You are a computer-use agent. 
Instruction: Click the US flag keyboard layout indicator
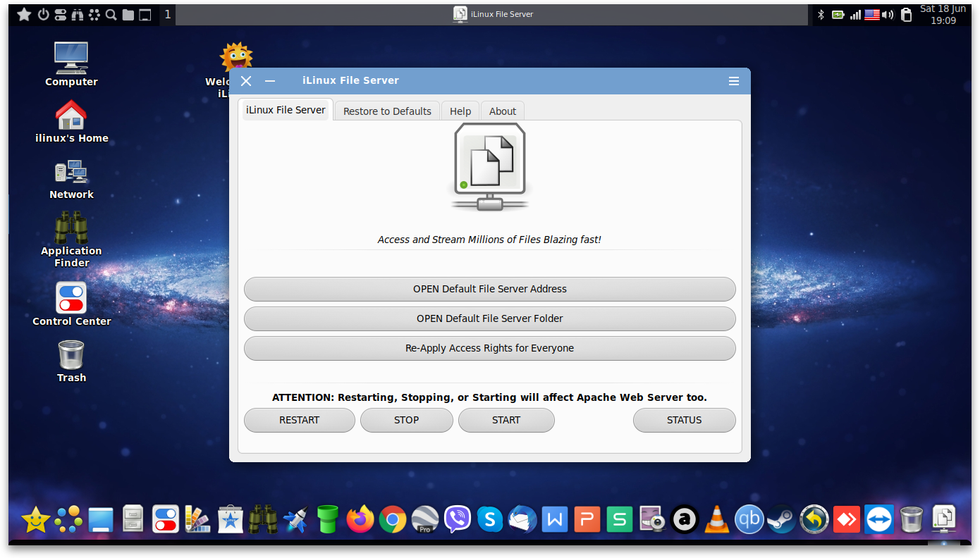[872, 14]
